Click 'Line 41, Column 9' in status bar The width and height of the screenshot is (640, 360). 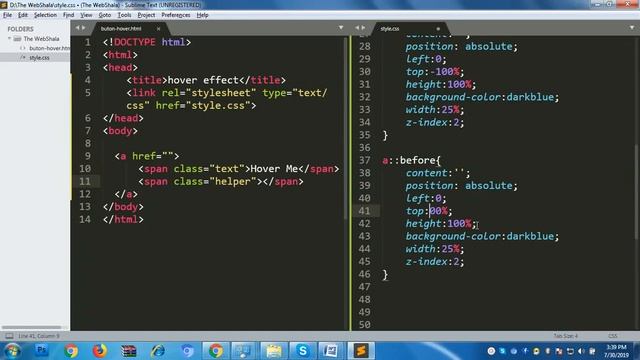click(39, 336)
